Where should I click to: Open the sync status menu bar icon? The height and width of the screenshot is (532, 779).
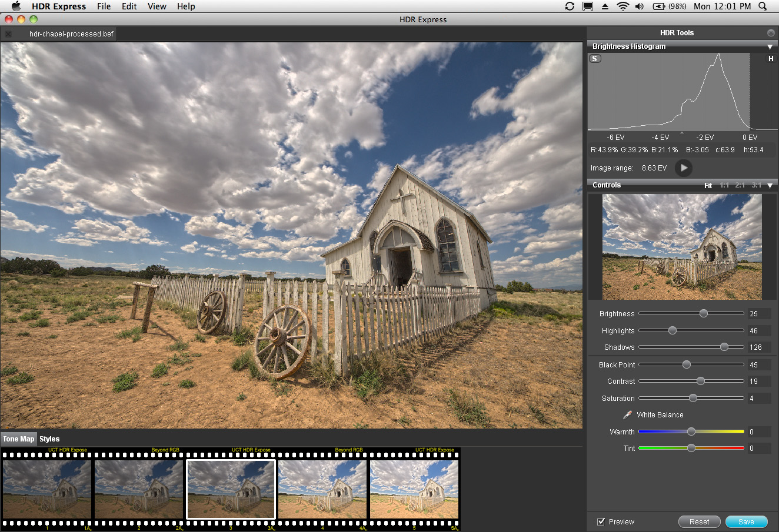(x=570, y=6)
